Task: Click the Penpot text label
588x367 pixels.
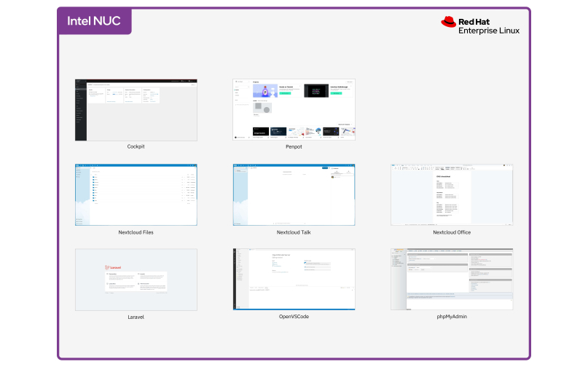Action: 294,146
